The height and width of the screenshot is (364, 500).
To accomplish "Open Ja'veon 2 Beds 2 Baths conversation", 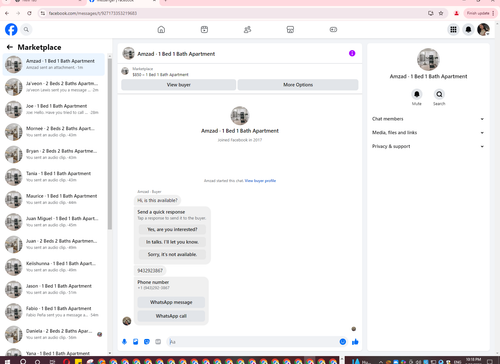I will (x=54, y=87).
